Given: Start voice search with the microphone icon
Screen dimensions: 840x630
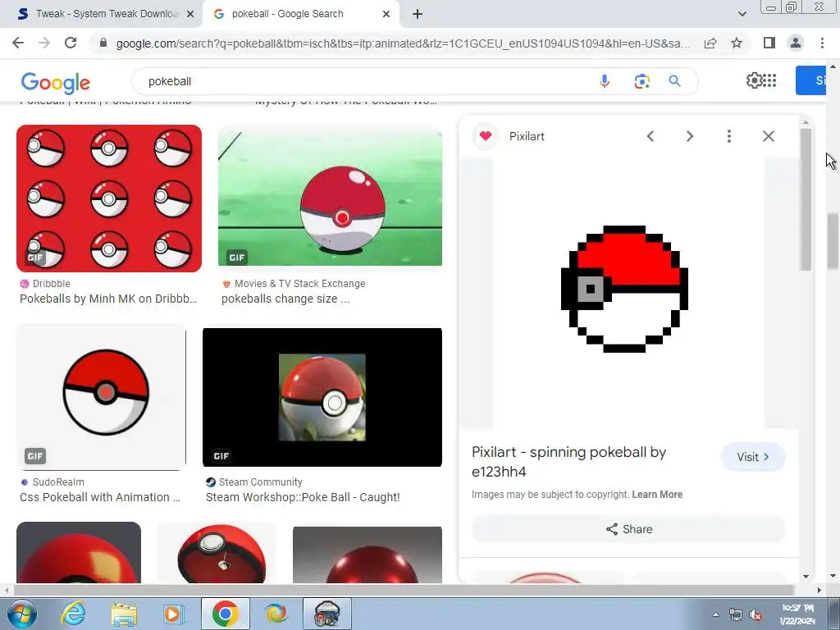Looking at the screenshot, I should [605, 81].
